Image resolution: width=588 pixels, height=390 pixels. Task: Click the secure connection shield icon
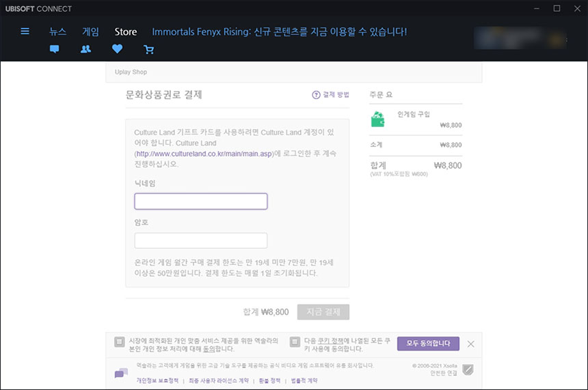(x=468, y=370)
